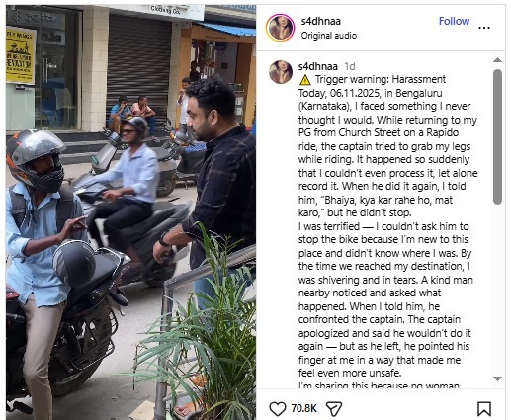
Task: Pause the reel by clicking the video
Action: 130,212
